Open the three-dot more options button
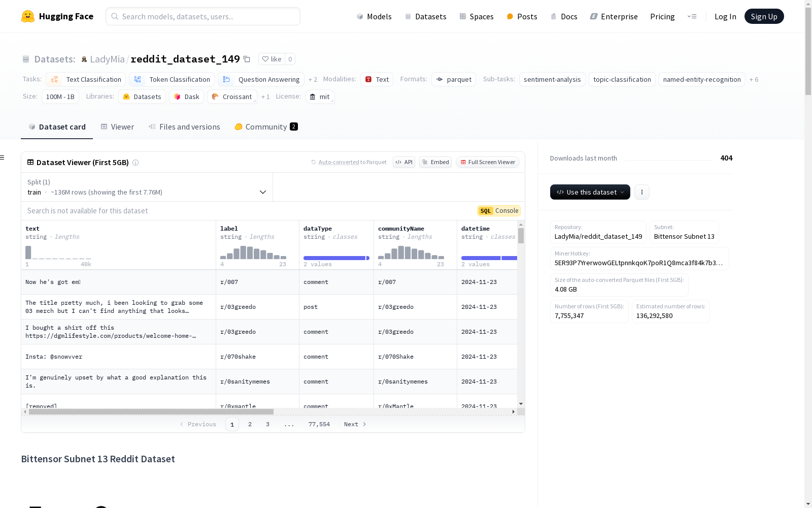812x508 pixels. tap(641, 192)
